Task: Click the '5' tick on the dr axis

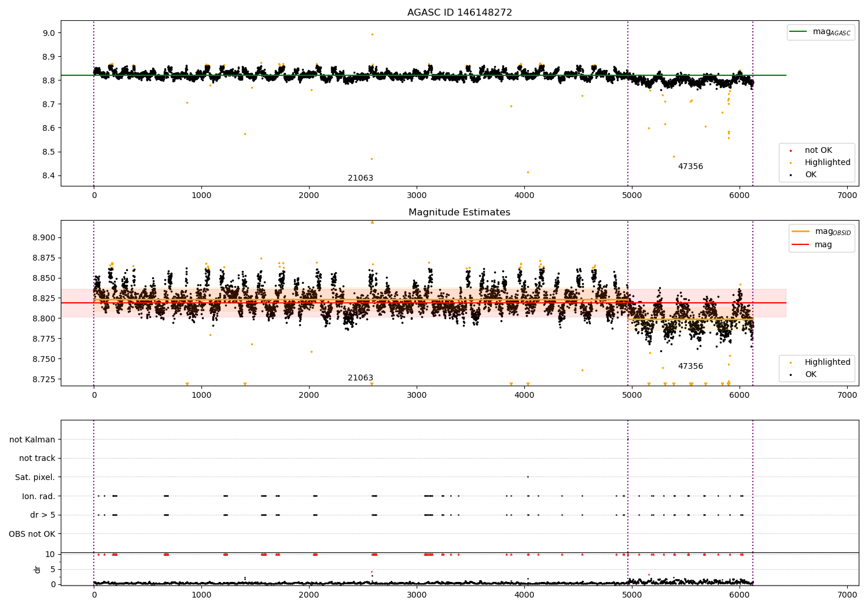Action: [x=53, y=569]
